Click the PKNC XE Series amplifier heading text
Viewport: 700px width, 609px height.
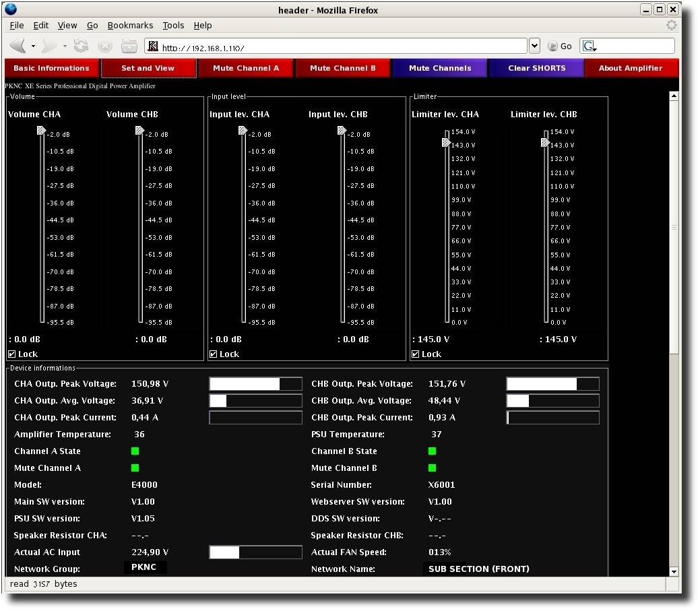[80, 86]
